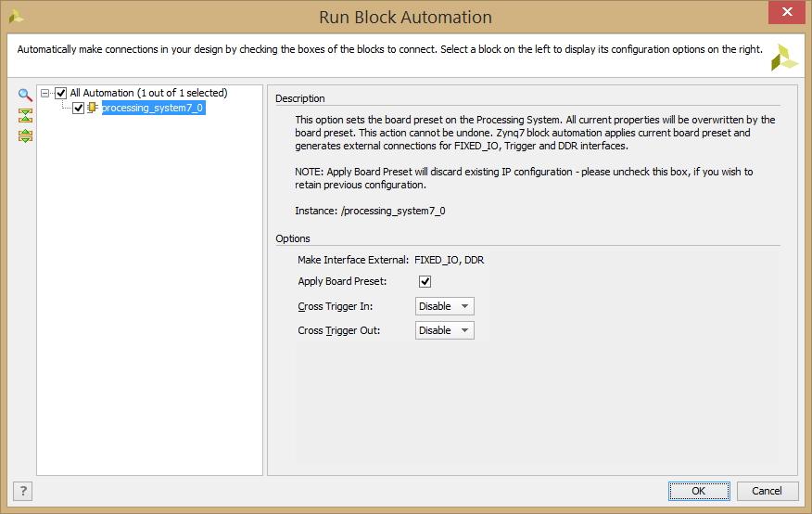The height and width of the screenshot is (514, 812).
Task: Click the Apply Board Preset label
Action: coord(342,281)
